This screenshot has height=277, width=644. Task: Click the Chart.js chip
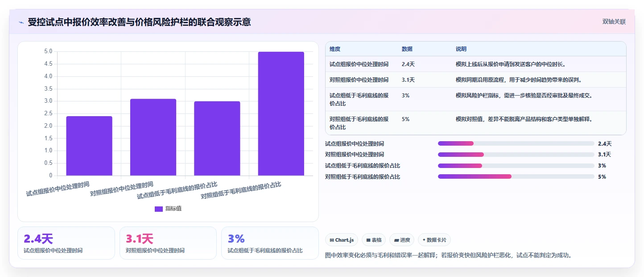click(x=342, y=240)
